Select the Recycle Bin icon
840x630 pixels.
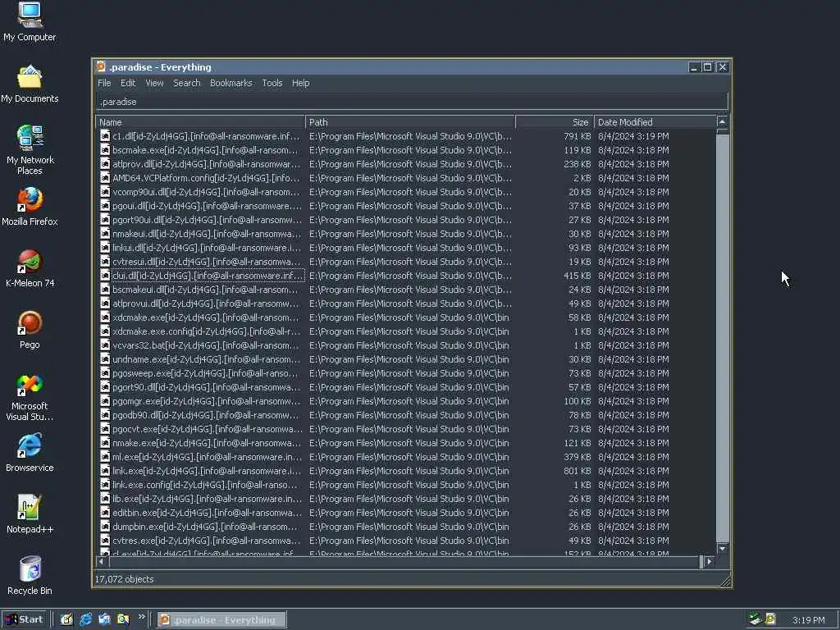click(x=30, y=576)
